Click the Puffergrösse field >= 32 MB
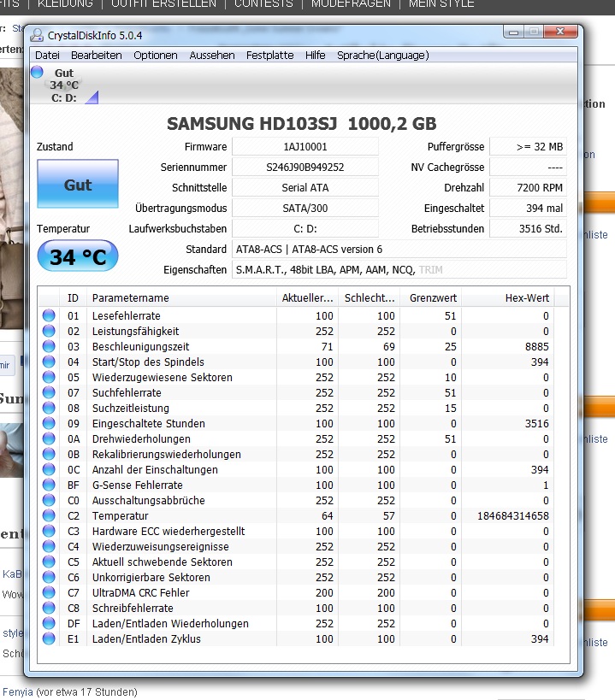Screen dimensions: 615x700 click(528, 146)
